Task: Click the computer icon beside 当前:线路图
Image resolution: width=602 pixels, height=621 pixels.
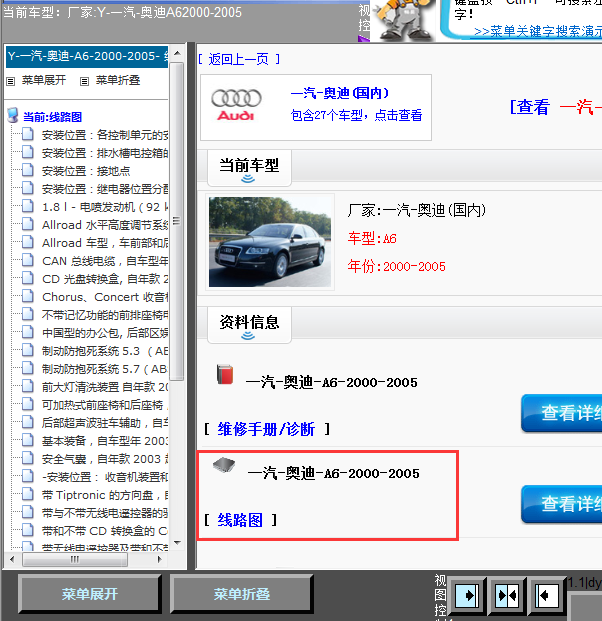Action: click(x=13, y=115)
